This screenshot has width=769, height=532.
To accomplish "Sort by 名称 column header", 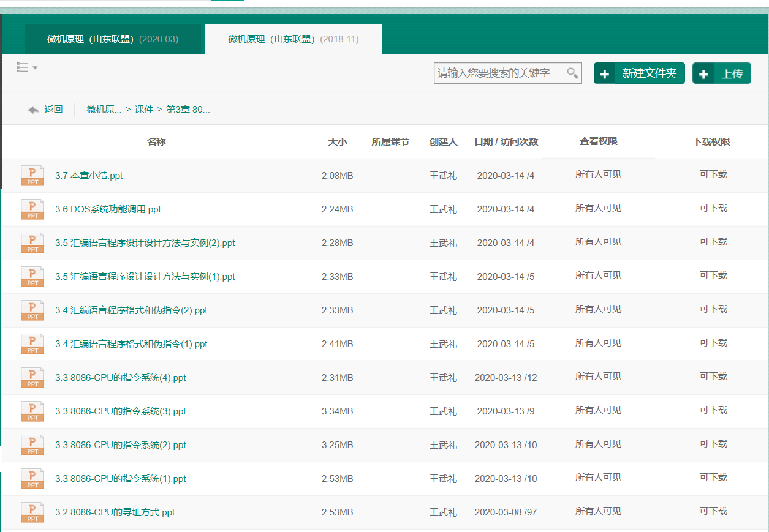I will (156, 142).
